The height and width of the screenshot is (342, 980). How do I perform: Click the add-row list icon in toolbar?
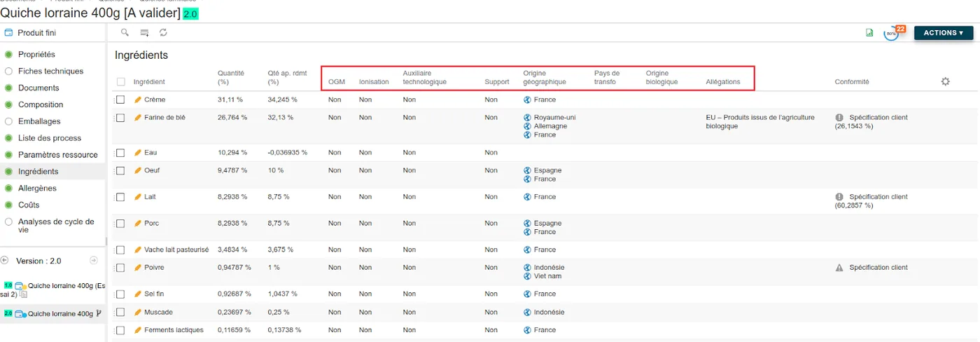click(144, 32)
